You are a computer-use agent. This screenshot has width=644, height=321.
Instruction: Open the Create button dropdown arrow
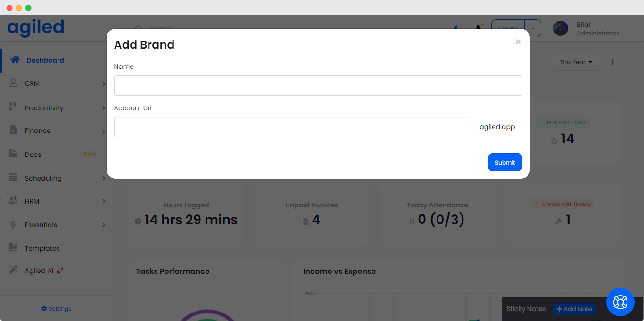coord(533,28)
